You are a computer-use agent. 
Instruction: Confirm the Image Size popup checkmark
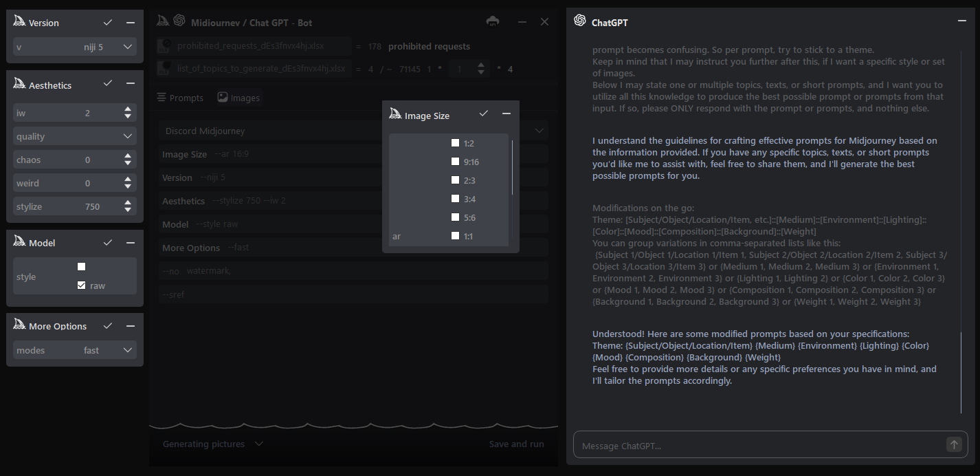click(x=484, y=113)
